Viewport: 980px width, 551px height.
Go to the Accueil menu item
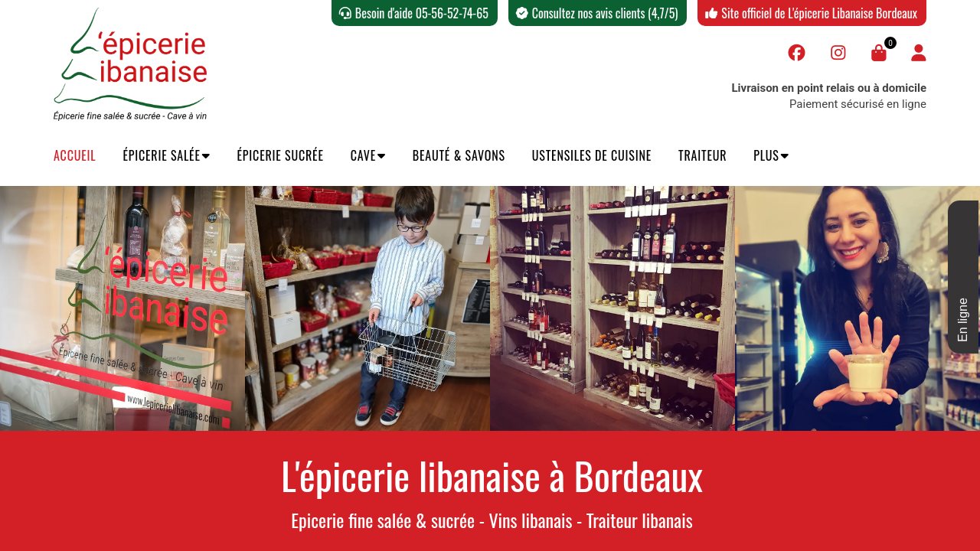pyautogui.click(x=74, y=155)
